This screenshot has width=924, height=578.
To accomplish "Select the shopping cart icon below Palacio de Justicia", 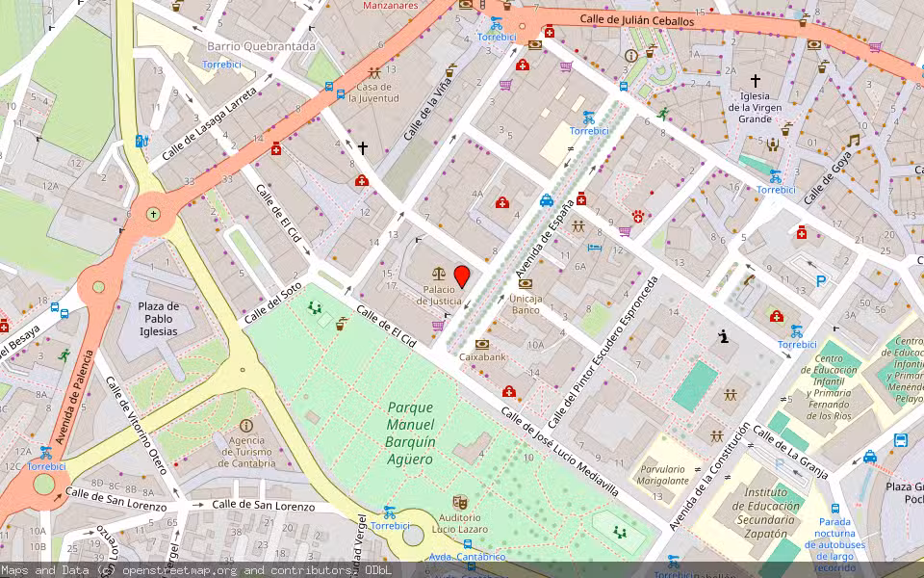I will coord(438,325).
